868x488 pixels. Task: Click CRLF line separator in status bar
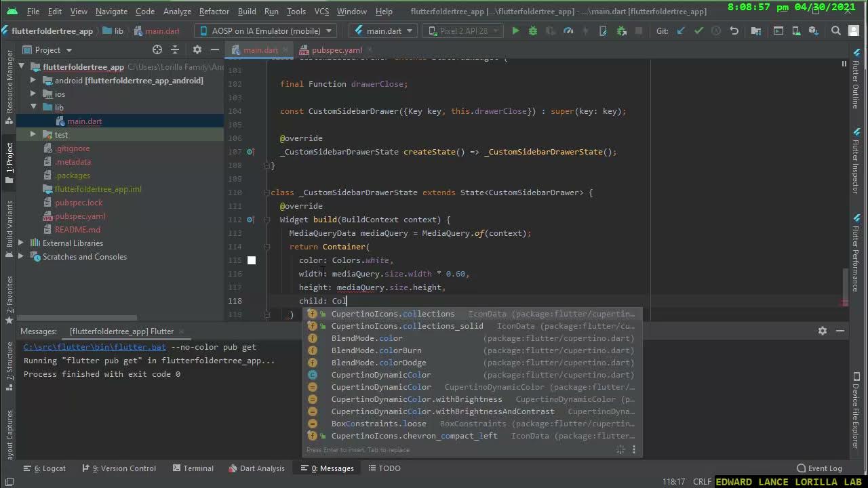[702, 482]
